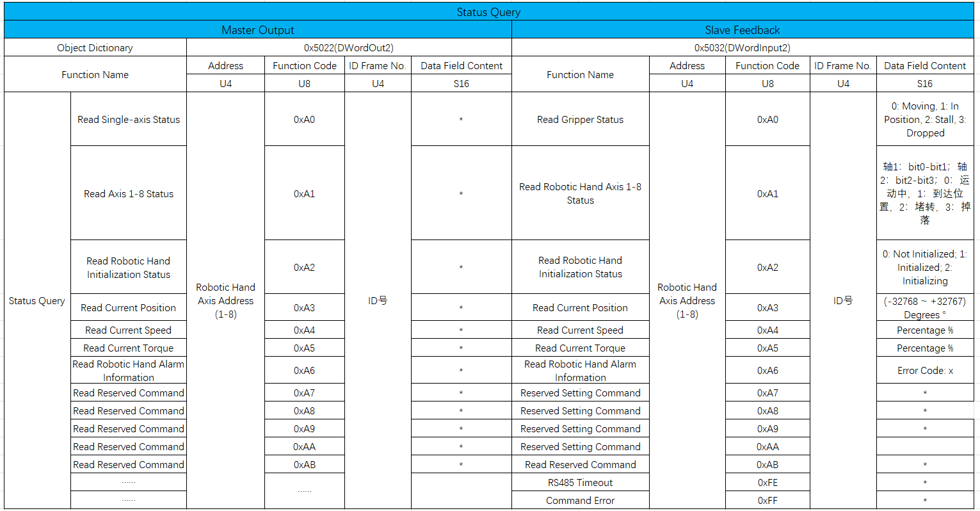Click the Read Gripper Status cell
Screen dimensions: 980x511
point(581,119)
